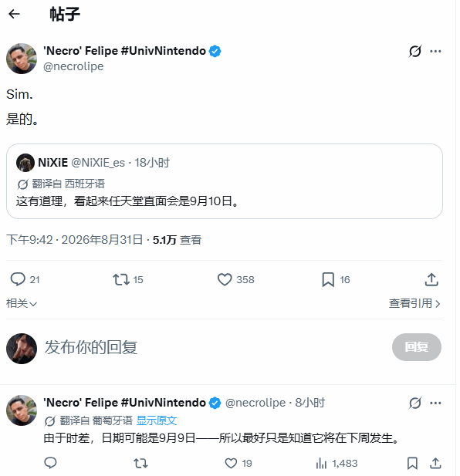
Task: Open quoted NiXiE post card
Action: (225, 181)
